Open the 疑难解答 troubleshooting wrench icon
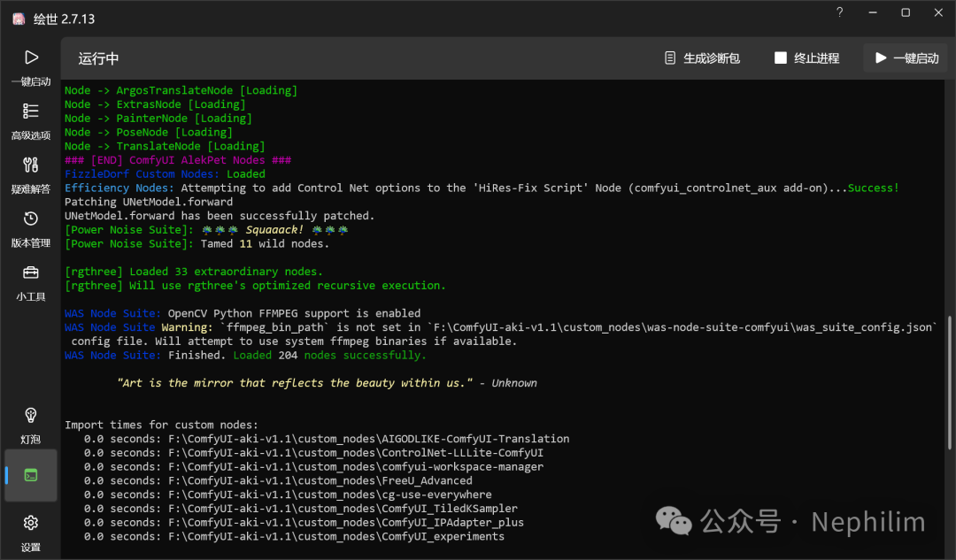Screen dimensions: 956x560 [x=31, y=165]
